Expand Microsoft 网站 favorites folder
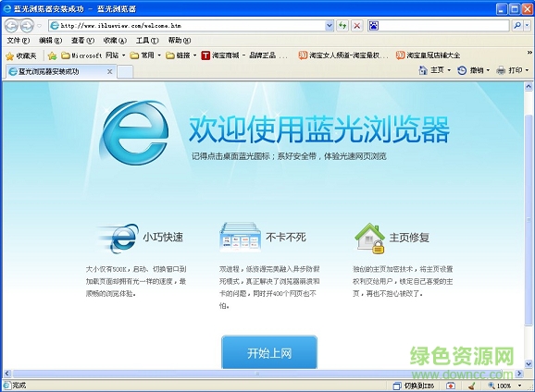This screenshot has width=535, height=392. (x=93, y=55)
